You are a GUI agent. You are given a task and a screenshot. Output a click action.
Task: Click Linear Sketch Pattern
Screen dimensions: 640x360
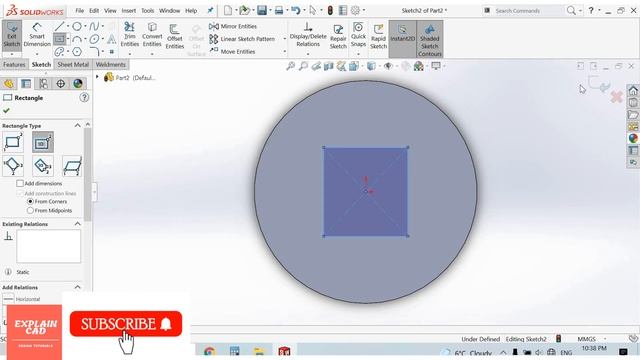[242, 39]
